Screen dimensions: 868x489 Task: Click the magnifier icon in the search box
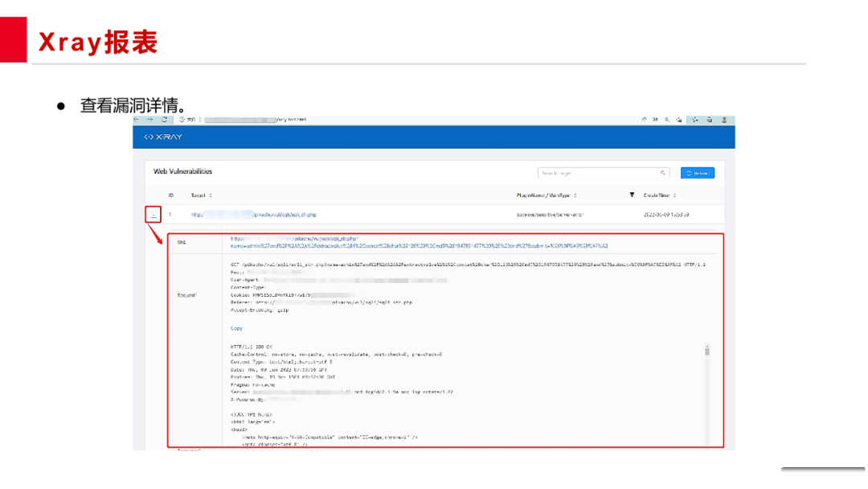[x=662, y=174]
